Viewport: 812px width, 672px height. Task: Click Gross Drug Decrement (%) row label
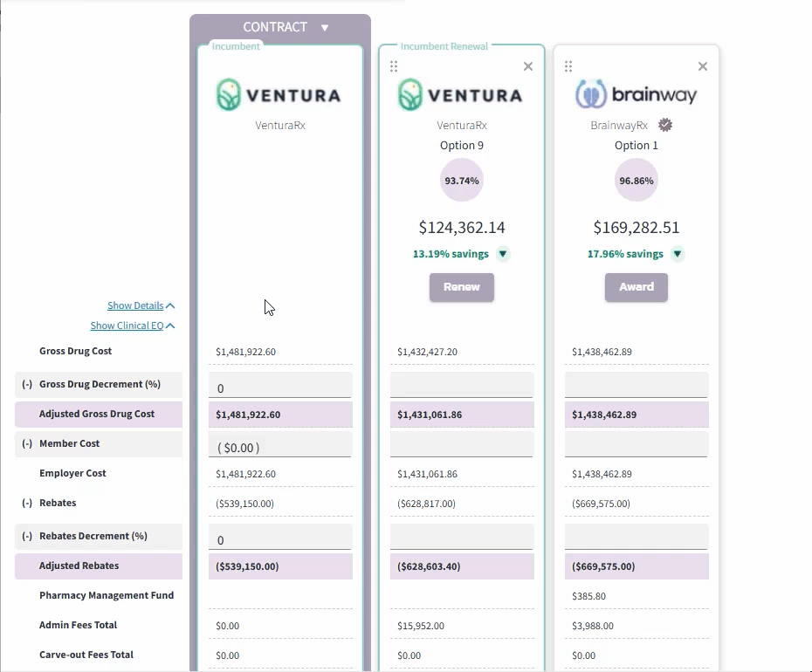[100, 384]
